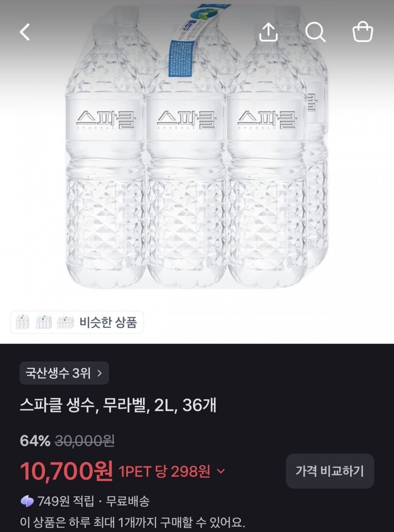Open the main 스파클 water bottle product image
The width and height of the screenshot is (394, 532).
197,149
